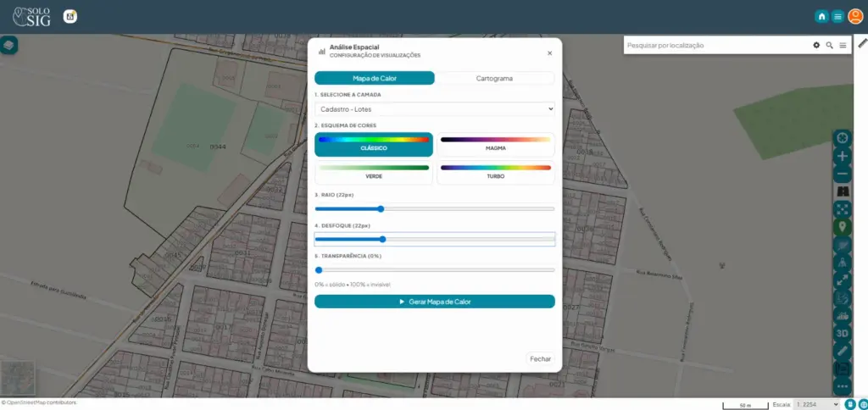Click the search magnifier icon
Viewport: 868px width, 410px height.
click(830, 45)
